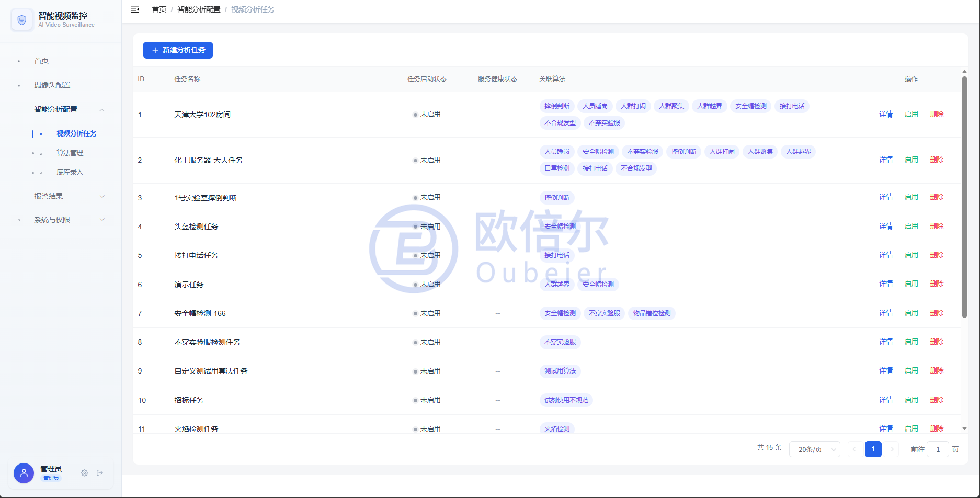The image size is (980, 498).
Task: Go to previous page arrow
Action: click(x=854, y=449)
